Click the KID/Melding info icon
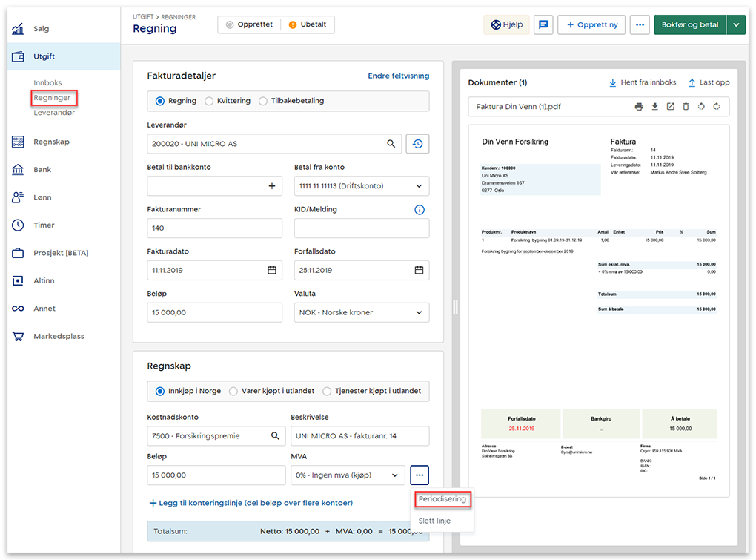756x560 pixels. [x=420, y=210]
